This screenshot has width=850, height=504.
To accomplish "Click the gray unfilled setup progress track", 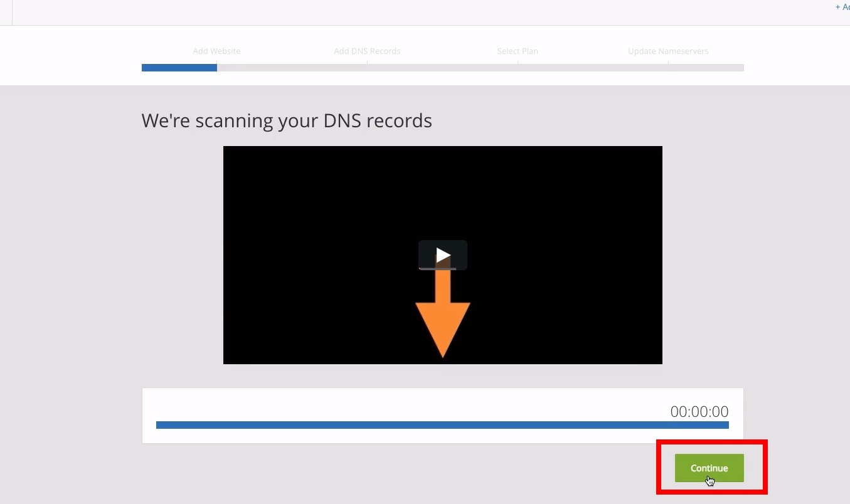I will click(x=480, y=68).
